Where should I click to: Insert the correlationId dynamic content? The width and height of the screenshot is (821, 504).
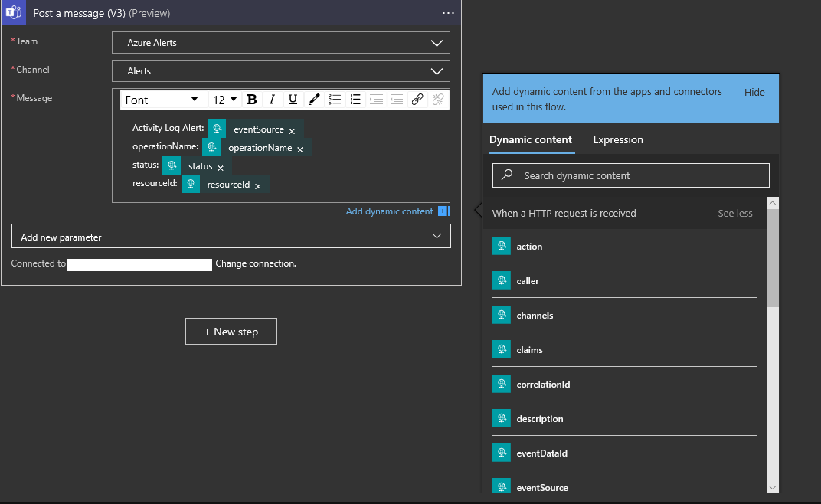click(x=625, y=385)
